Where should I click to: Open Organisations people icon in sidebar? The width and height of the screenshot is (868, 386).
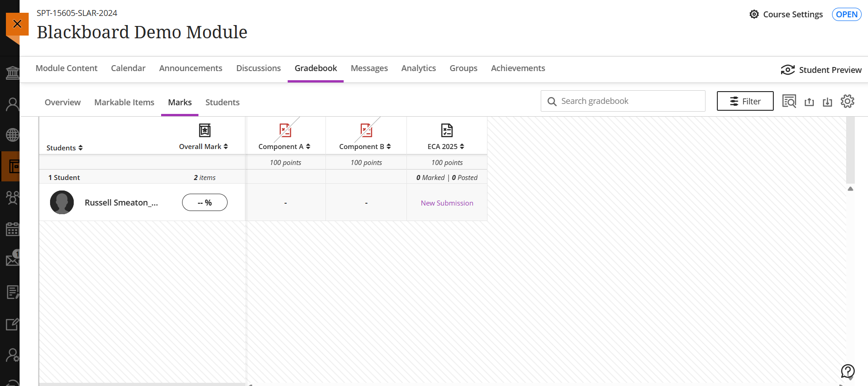13,198
